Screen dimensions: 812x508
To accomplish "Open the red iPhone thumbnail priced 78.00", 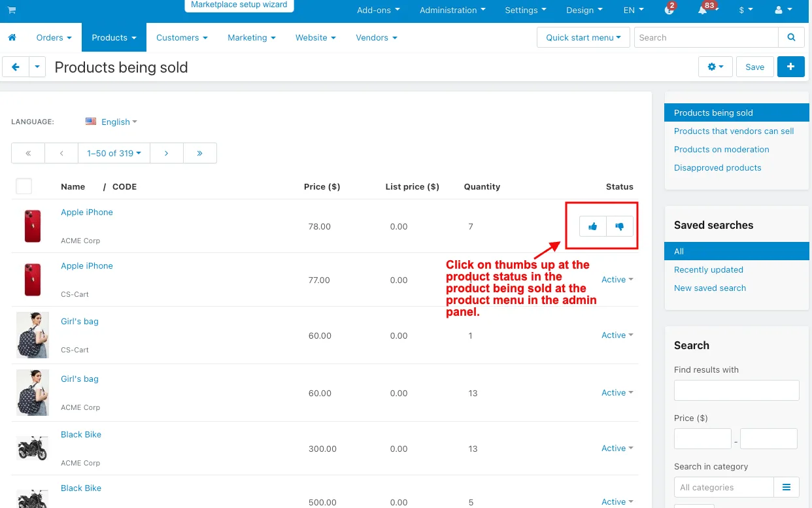I will [33, 226].
